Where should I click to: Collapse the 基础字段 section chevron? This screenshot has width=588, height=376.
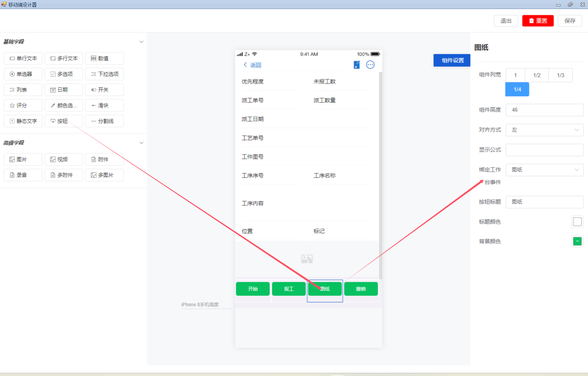[141, 42]
